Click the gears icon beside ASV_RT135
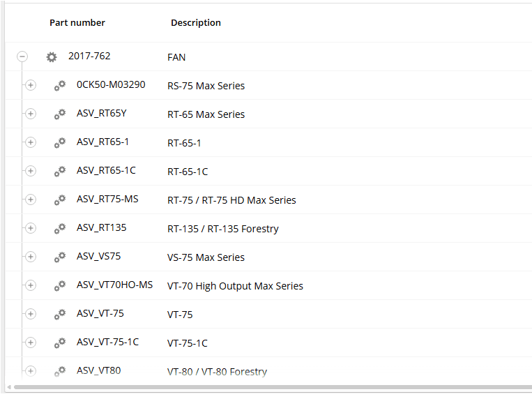The image size is (532, 399). [x=60, y=229]
